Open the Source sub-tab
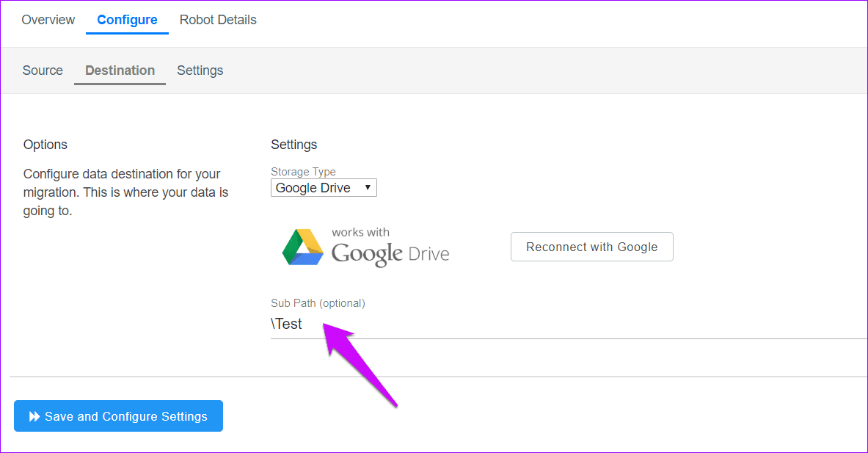 [x=43, y=70]
